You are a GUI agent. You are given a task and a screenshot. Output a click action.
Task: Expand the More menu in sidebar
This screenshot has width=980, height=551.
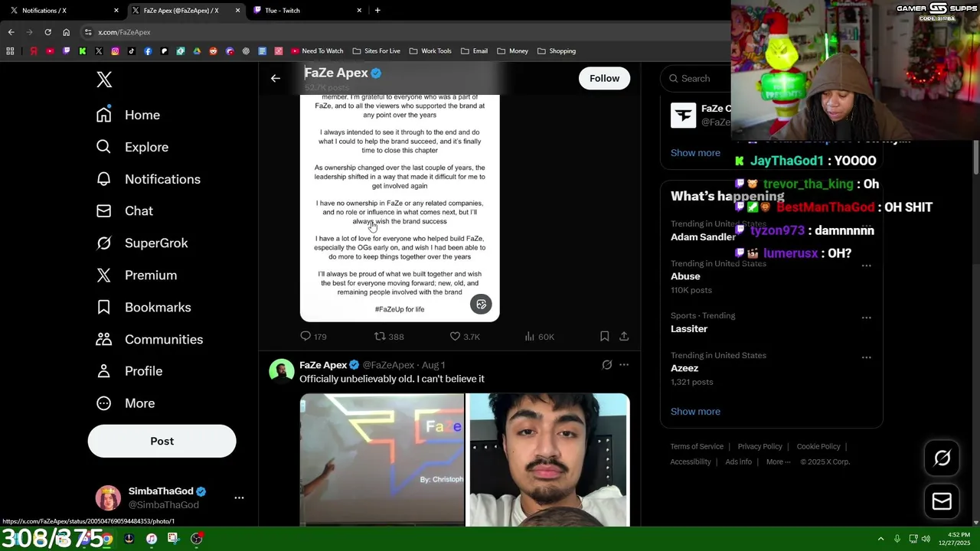click(125, 403)
